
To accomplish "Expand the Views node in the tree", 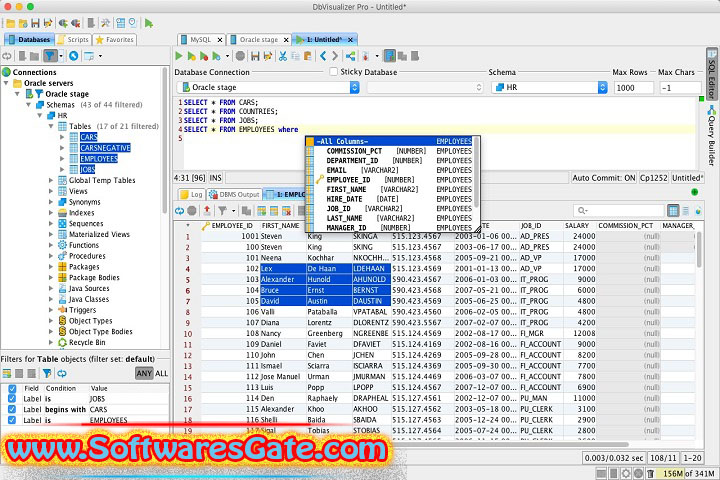I will [51, 191].
